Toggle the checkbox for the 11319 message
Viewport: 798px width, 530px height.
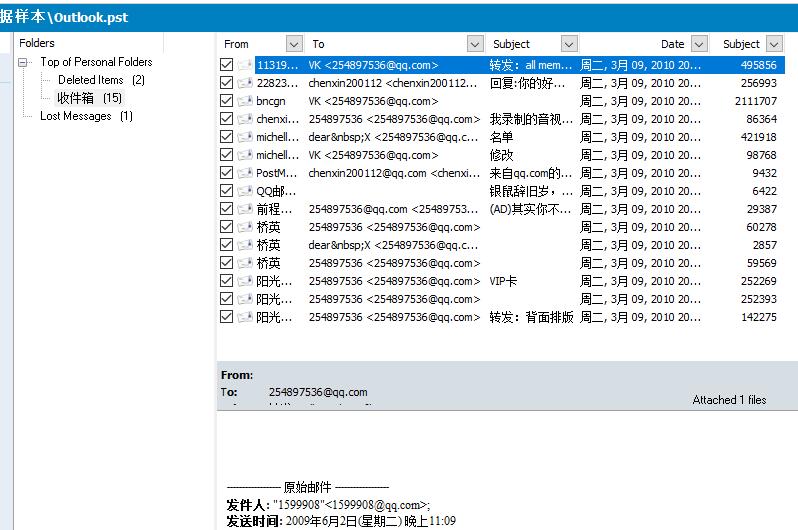tap(226, 65)
